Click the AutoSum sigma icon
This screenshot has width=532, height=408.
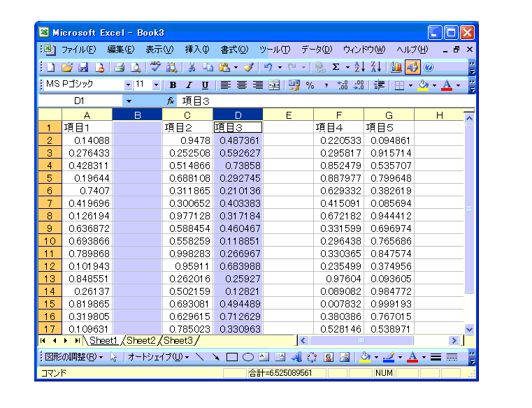click(x=336, y=67)
